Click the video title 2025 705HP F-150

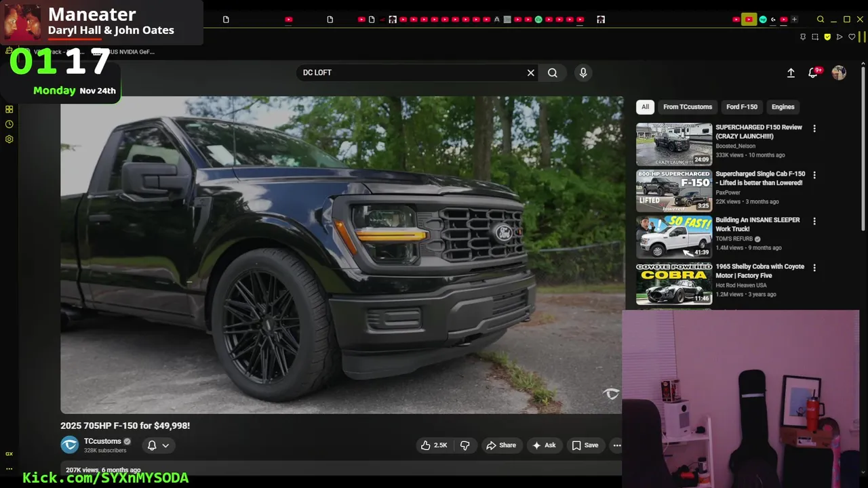coord(125,426)
